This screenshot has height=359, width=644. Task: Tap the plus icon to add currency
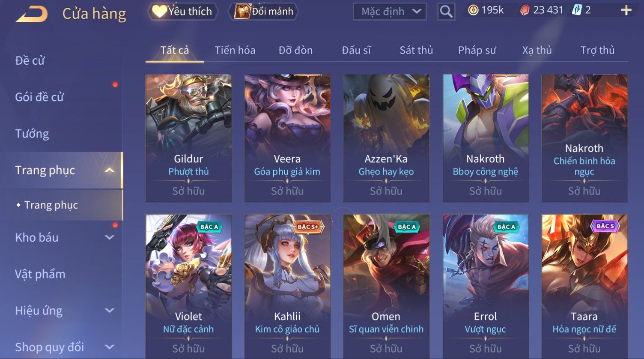626,10
